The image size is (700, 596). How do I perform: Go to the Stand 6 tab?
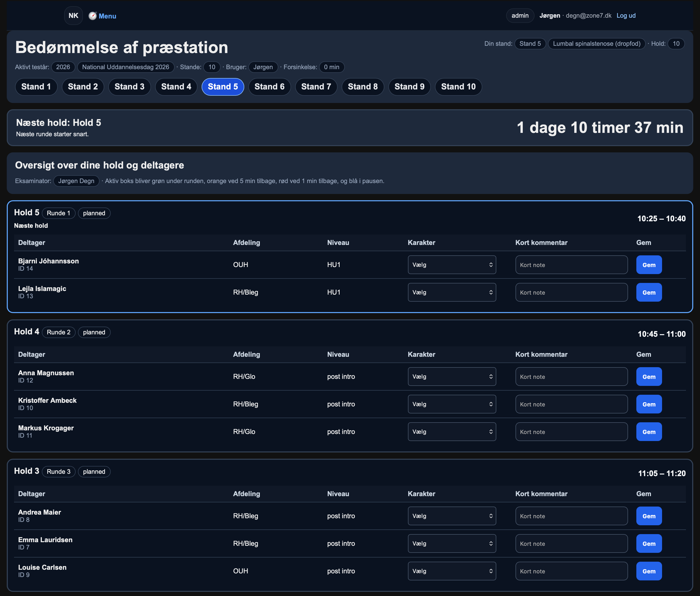click(269, 87)
